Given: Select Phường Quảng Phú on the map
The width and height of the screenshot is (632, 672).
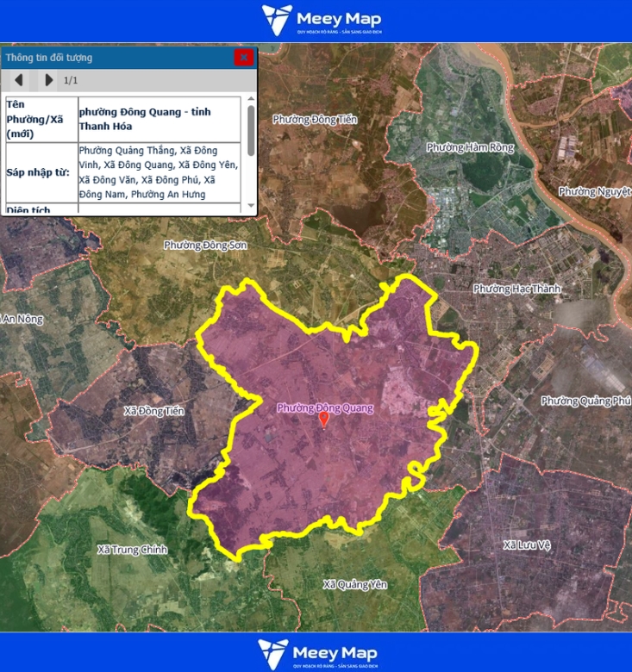Looking at the screenshot, I should [585, 401].
